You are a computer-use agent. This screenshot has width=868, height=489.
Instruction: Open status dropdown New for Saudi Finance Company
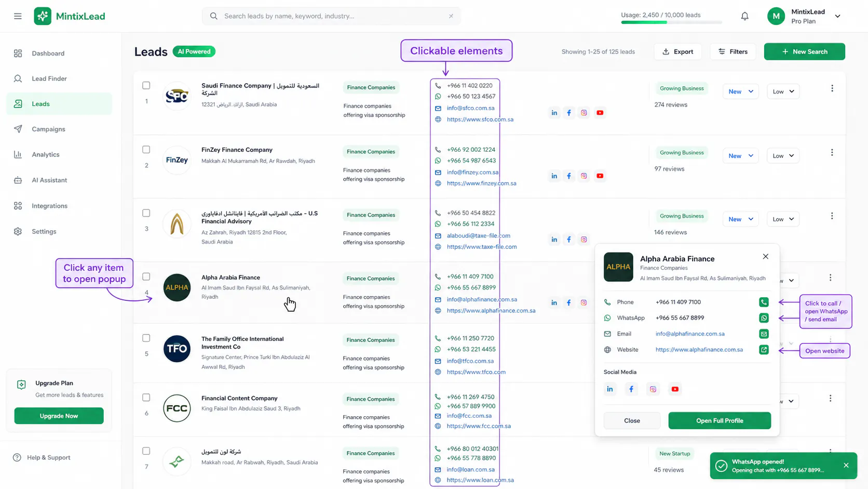[x=741, y=91]
